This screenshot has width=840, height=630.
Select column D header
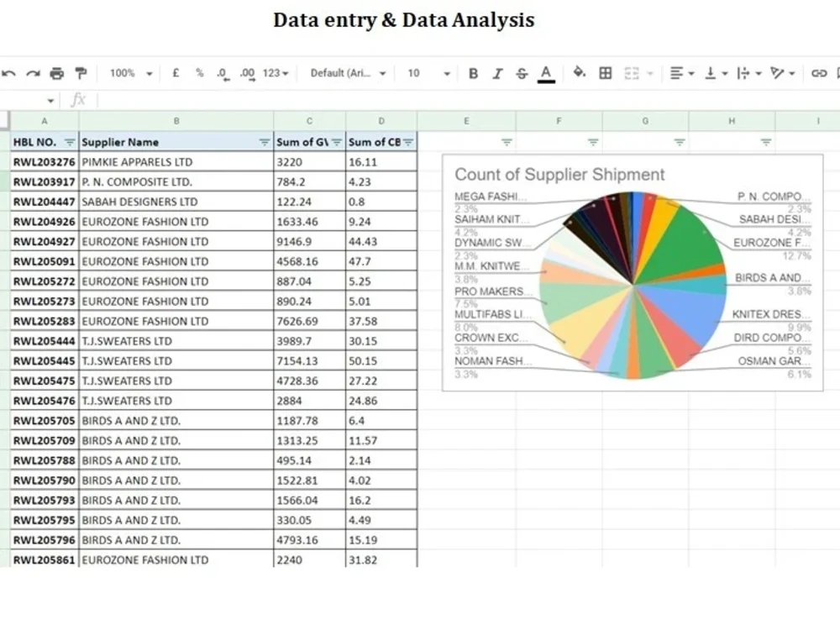tap(381, 121)
